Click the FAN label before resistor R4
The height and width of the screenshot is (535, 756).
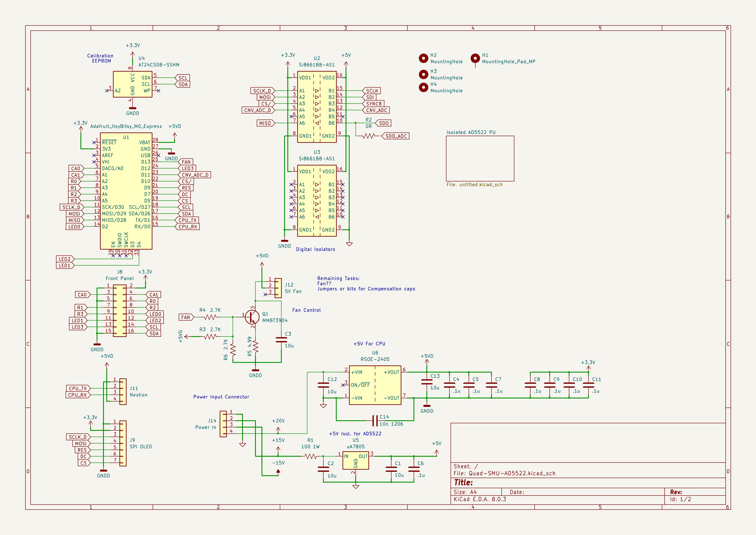[x=186, y=317]
